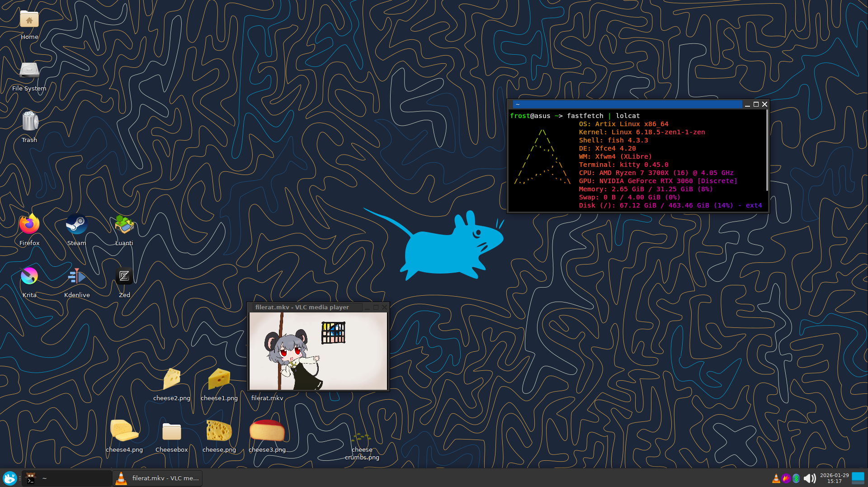Select cheese4.png file icon
Screen dimensions: 868x487
pyautogui.click(x=124, y=430)
